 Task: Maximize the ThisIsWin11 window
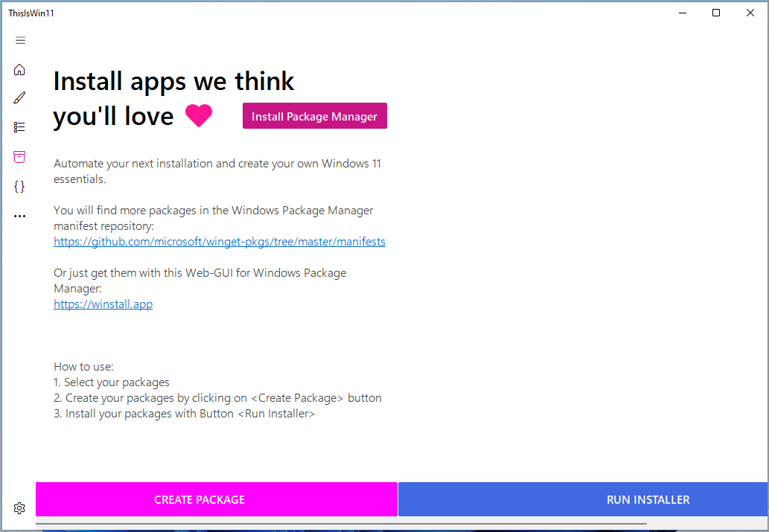click(716, 13)
